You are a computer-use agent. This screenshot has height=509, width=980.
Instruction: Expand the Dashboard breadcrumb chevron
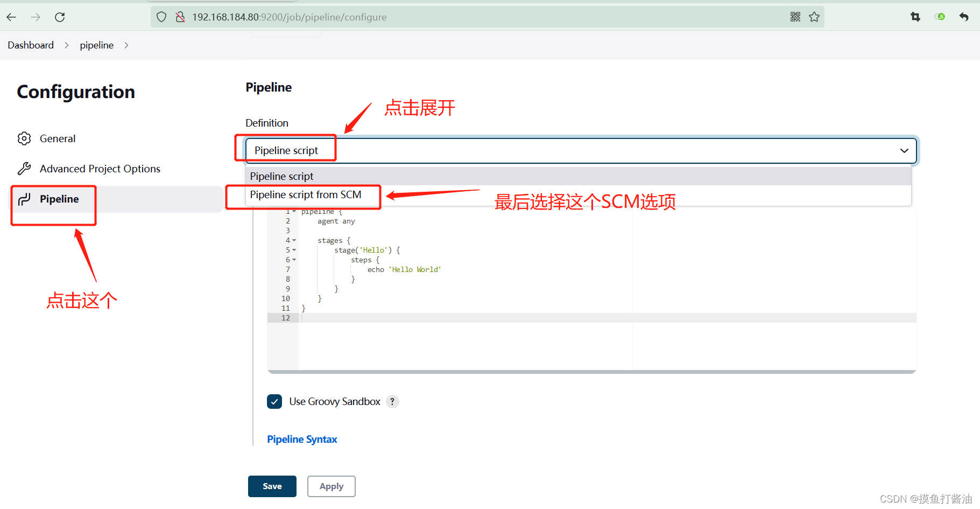click(67, 45)
